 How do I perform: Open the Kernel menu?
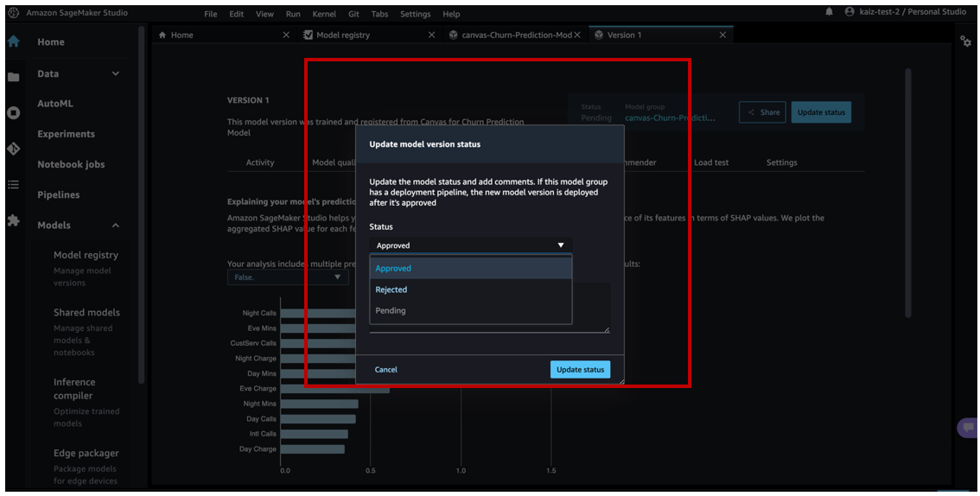click(324, 14)
